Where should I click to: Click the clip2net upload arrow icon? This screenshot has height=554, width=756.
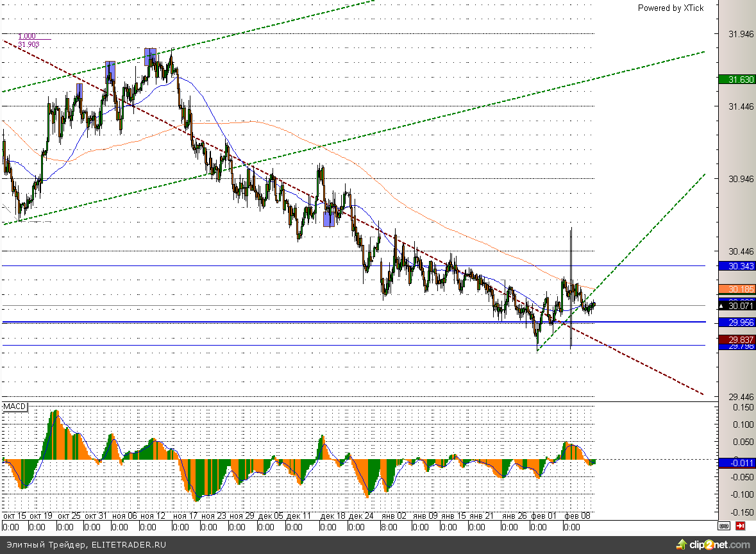[682, 545]
